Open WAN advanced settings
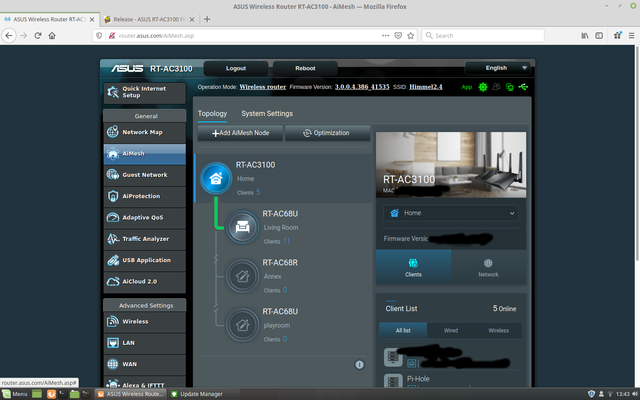This screenshot has width=640, height=400. click(144, 364)
